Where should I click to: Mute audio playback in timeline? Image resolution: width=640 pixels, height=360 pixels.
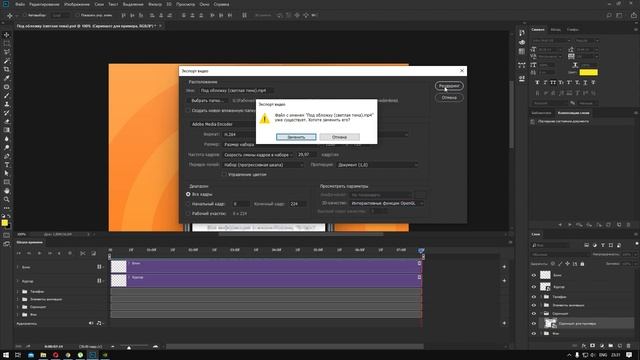tap(91, 323)
